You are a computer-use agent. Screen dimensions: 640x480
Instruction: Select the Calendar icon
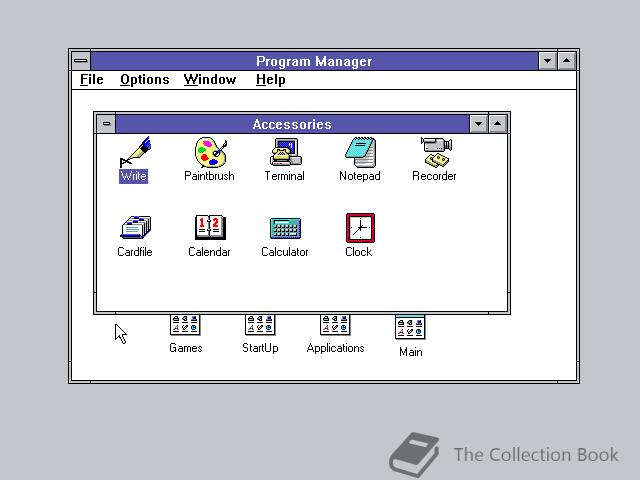click(x=210, y=227)
